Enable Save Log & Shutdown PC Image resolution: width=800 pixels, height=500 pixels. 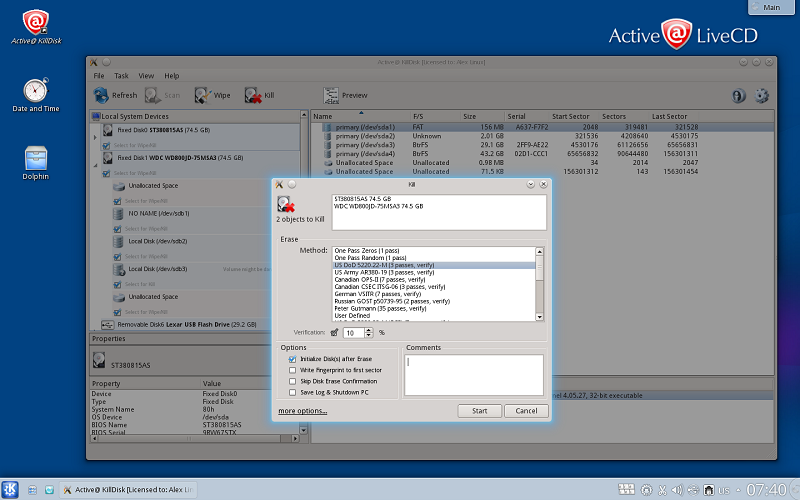pos(292,392)
